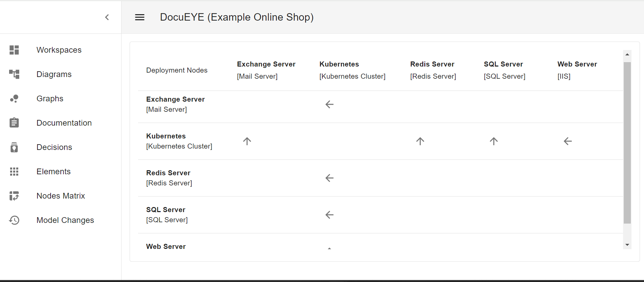Click the Model Changes history icon
This screenshot has height=282, width=644.
coord(14,220)
